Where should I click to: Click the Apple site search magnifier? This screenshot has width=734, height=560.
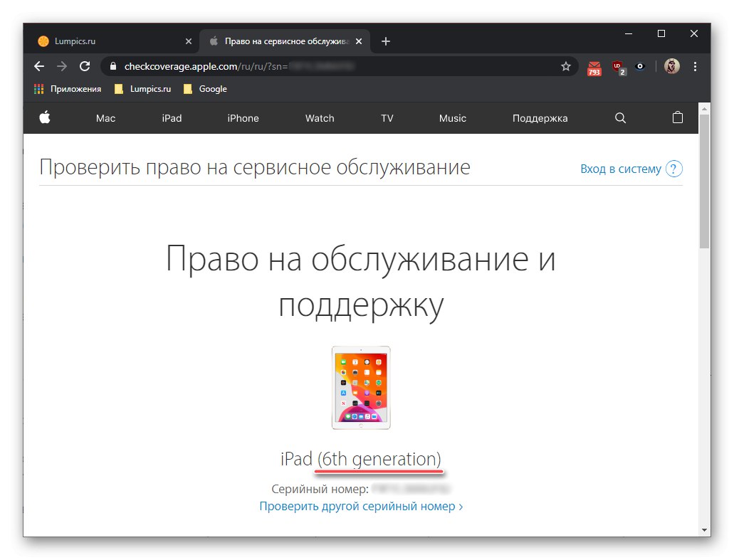(620, 118)
